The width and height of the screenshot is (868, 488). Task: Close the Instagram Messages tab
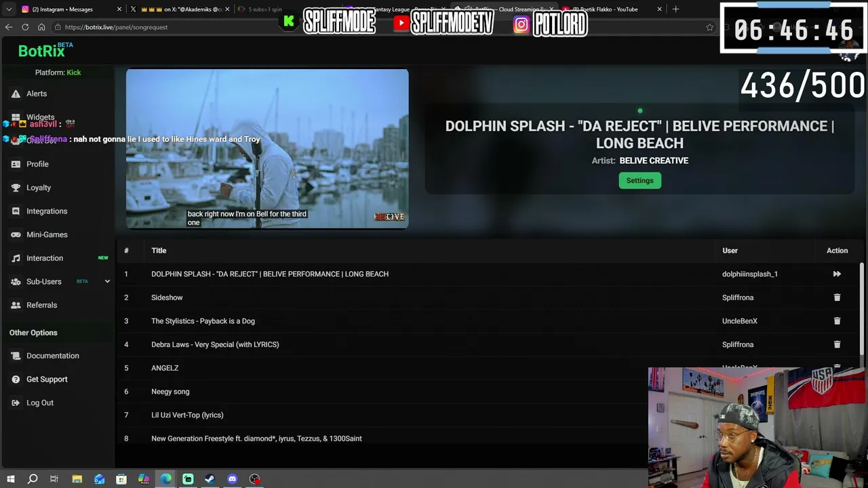coord(119,9)
